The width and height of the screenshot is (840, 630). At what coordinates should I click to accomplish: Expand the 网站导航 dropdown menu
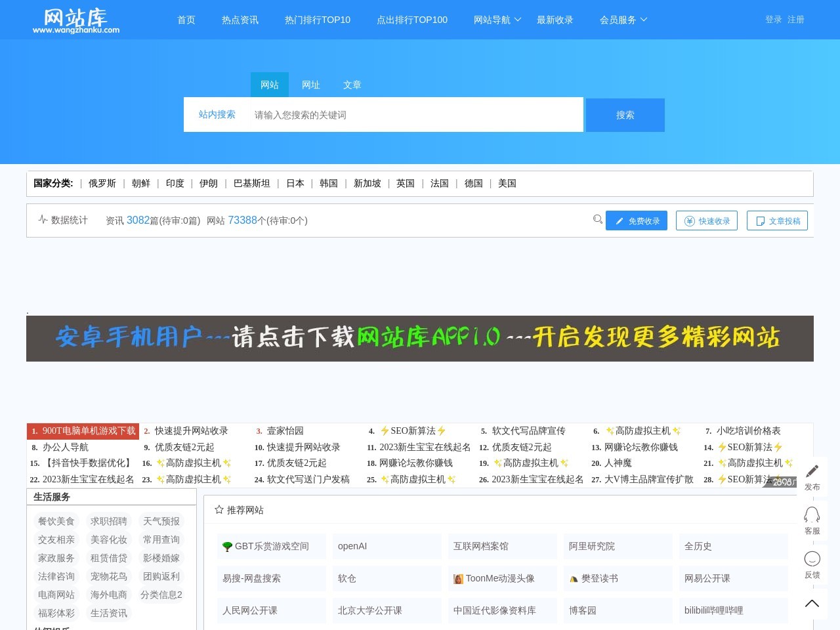[497, 20]
